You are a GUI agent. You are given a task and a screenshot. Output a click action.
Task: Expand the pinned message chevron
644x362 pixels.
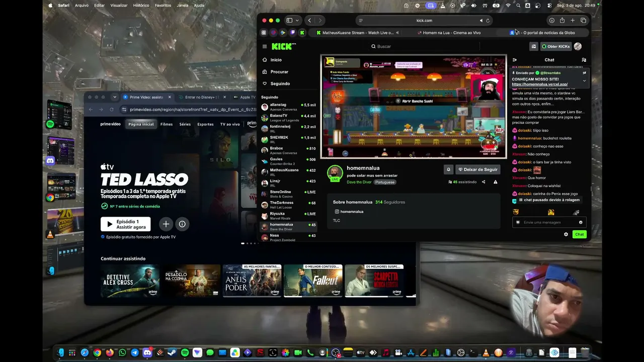584,80
